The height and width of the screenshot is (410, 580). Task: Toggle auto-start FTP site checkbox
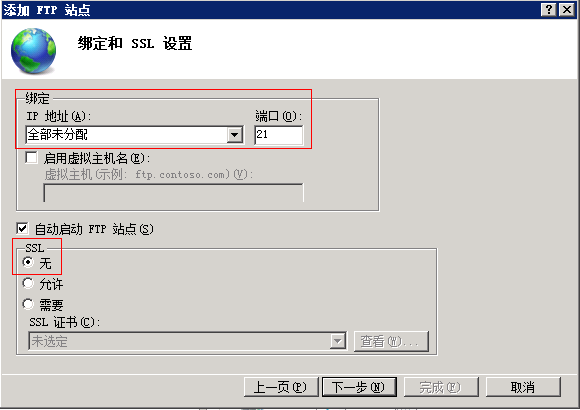[22, 228]
